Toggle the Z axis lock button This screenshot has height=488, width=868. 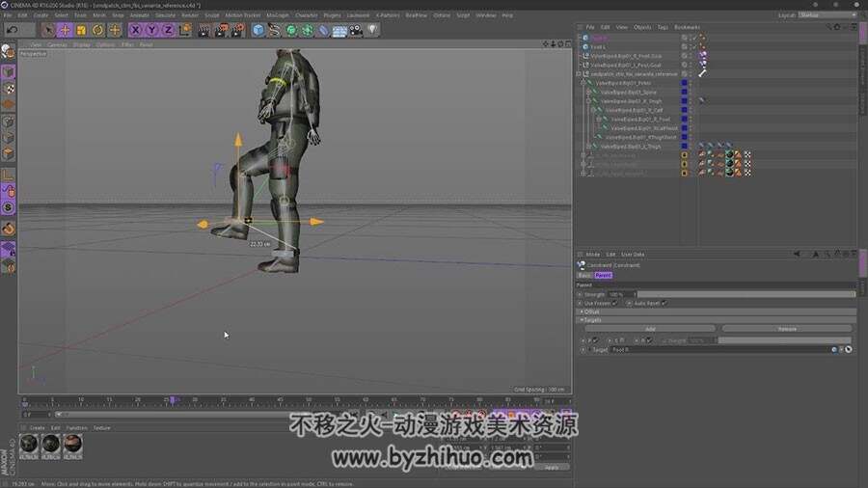(168, 30)
